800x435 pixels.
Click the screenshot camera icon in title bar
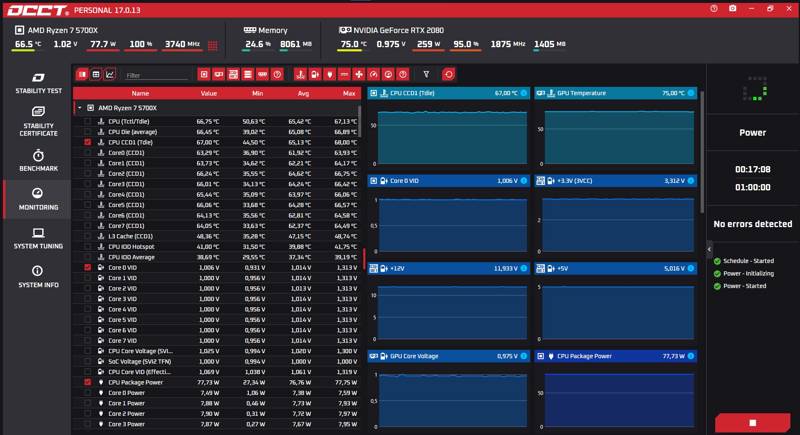tap(732, 9)
